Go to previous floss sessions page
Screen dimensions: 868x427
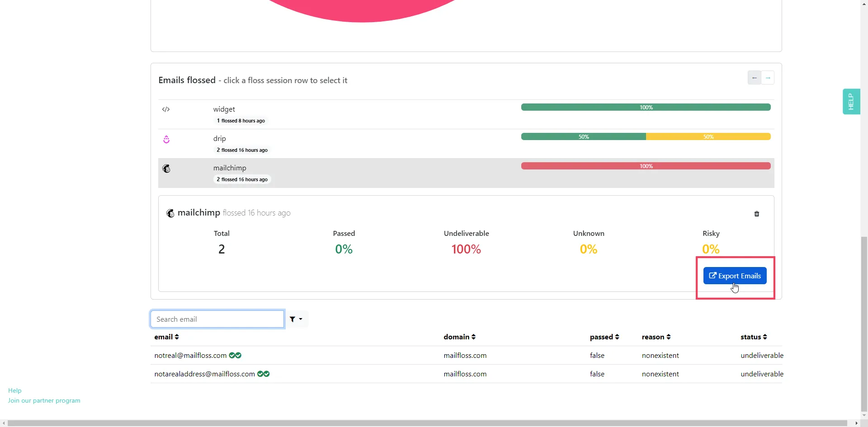click(x=755, y=78)
